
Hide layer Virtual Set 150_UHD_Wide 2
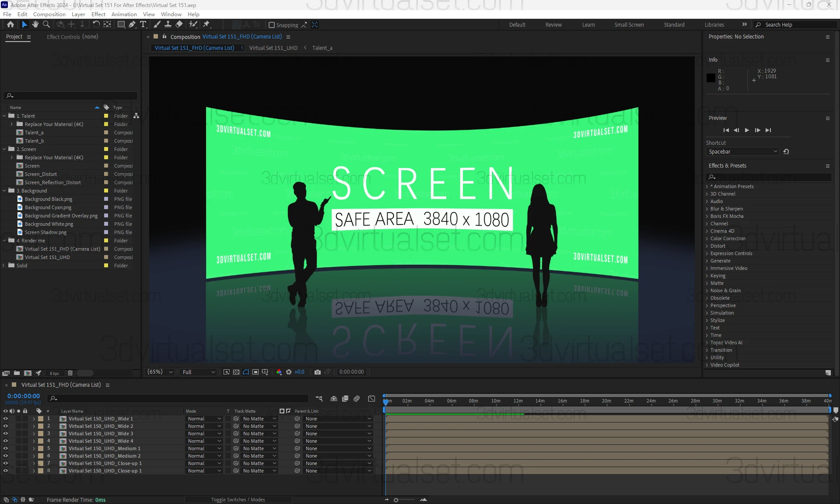click(6, 426)
